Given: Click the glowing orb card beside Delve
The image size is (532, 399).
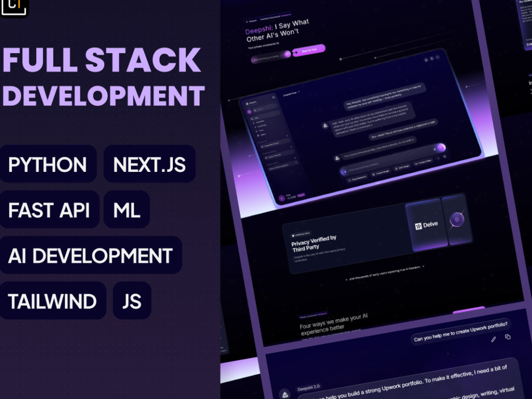Looking at the screenshot, I should [457, 219].
